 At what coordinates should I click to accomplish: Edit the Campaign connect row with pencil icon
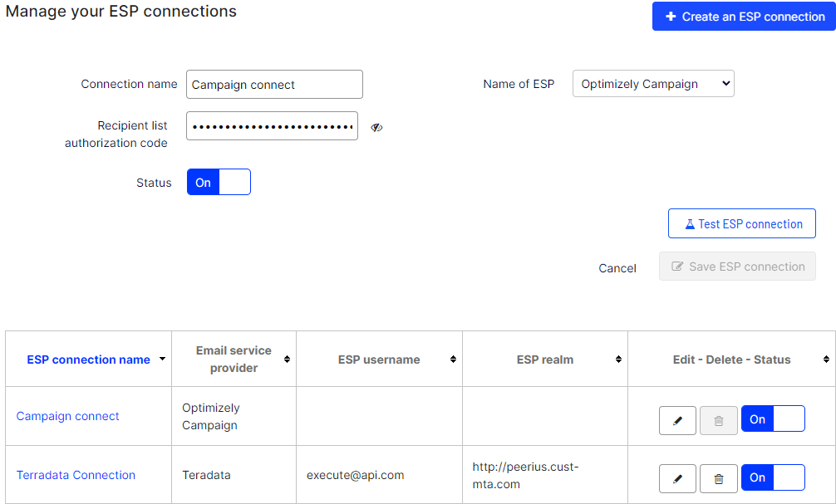coord(677,420)
